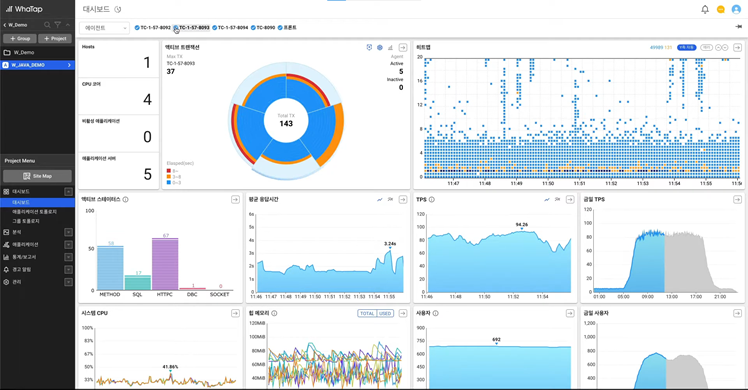
Task: Click info icon next to TPS title
Action: pyautogui.click(x=432, y=199)
